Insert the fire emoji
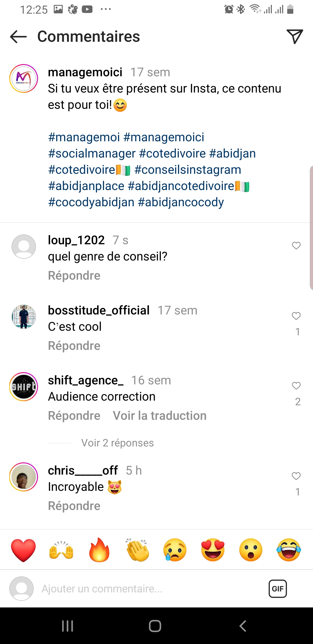This screenshot has height=644, width=313. tap(99, 550)
